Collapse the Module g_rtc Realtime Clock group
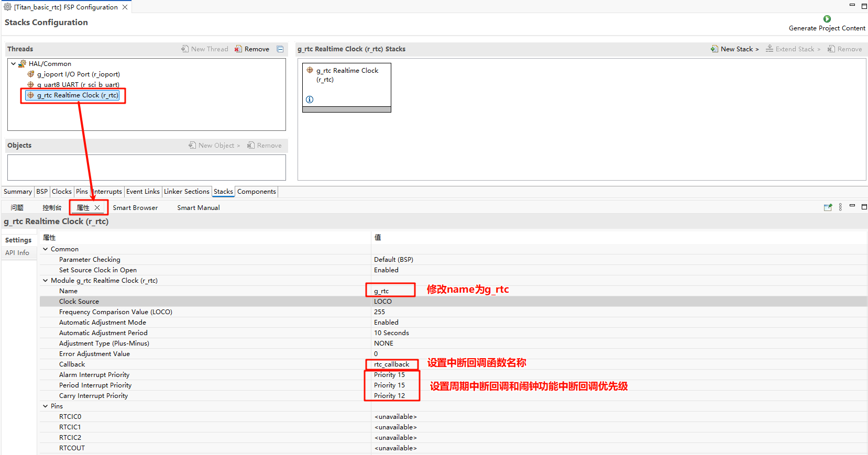Viewport: 868px width, 455px height. (x=46, y=281)
